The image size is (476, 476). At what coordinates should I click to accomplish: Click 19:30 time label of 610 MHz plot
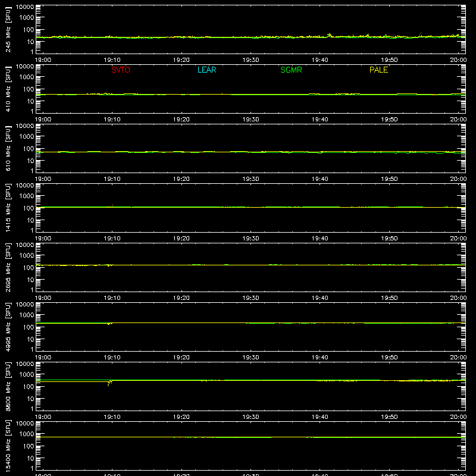click(x=250, y=179)
